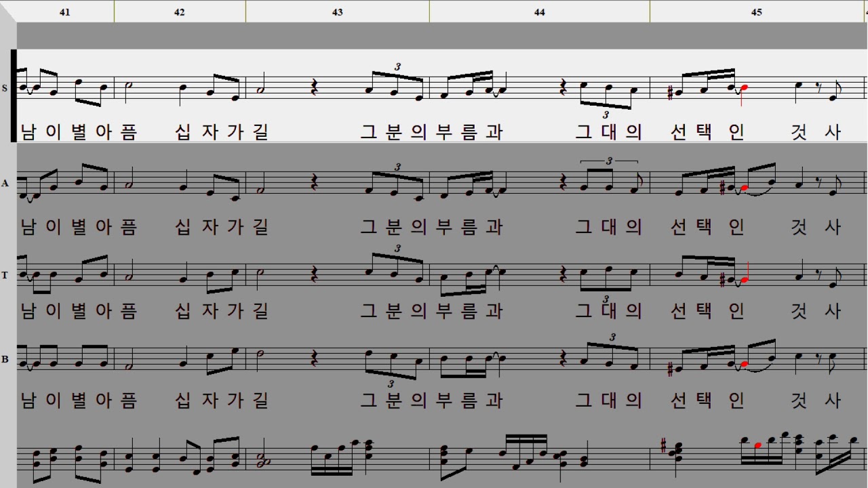Click the sharp sign opening soprano measure 45
868x488 pixels.
[671, 94]
